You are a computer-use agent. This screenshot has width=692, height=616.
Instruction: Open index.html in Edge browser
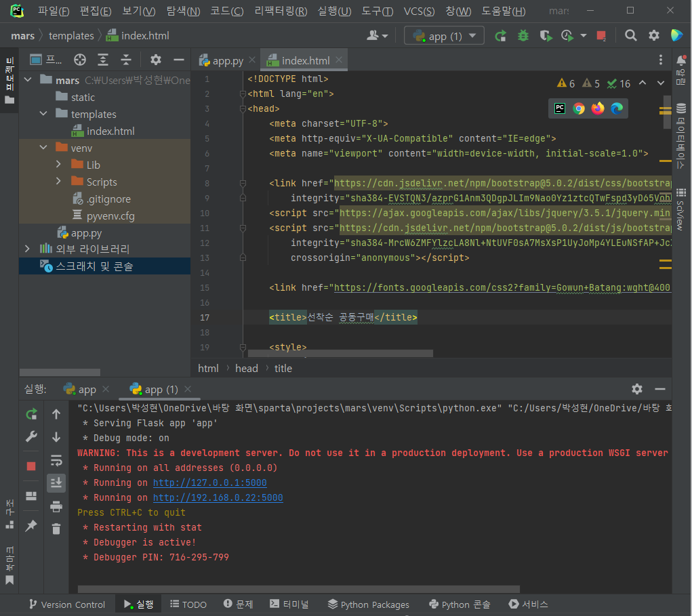[617, 108]
